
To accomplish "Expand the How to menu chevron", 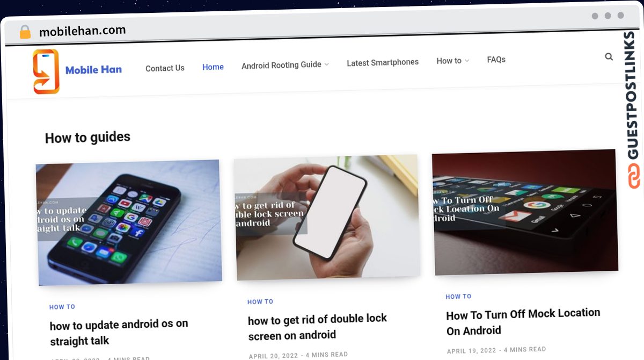I will [467, 61].
